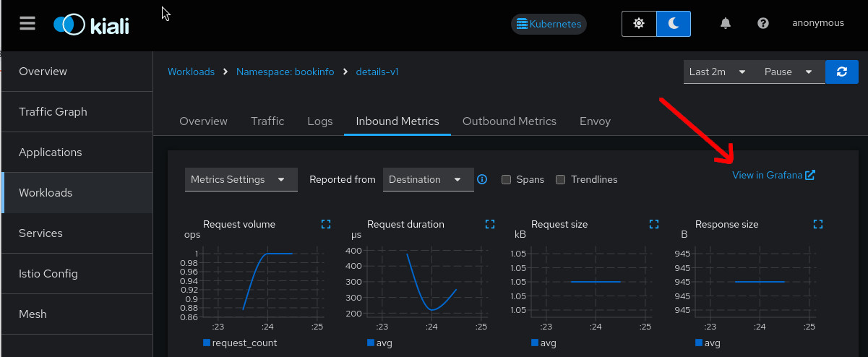Expand the Request size chart fullscreen
This screenshot has width=868, height=357.
654,224
